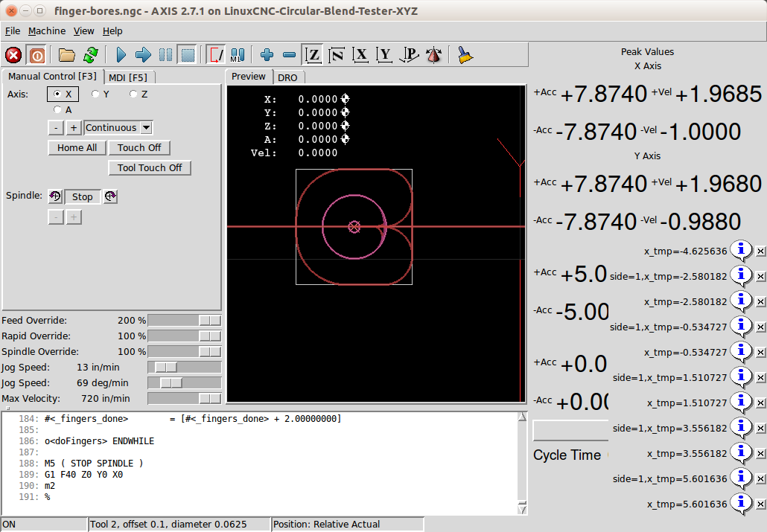
Task: Select the Y axis radio button
Action: 95,94
